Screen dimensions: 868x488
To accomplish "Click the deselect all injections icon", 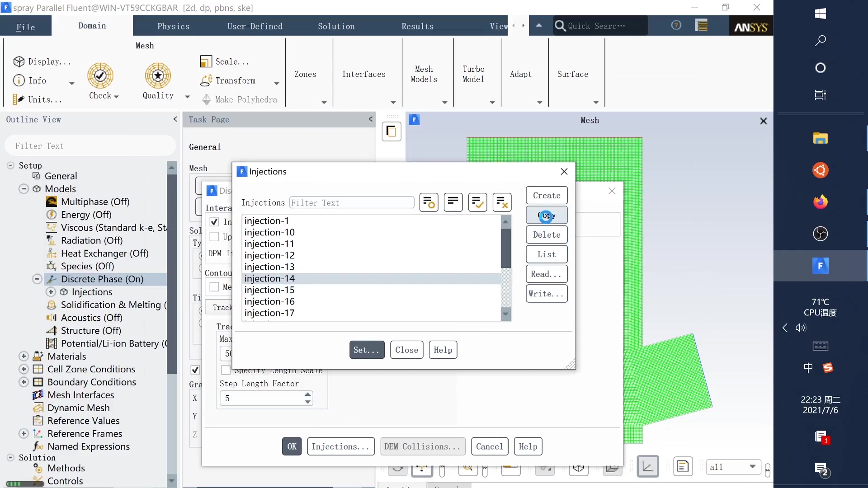I will [502, 202].
